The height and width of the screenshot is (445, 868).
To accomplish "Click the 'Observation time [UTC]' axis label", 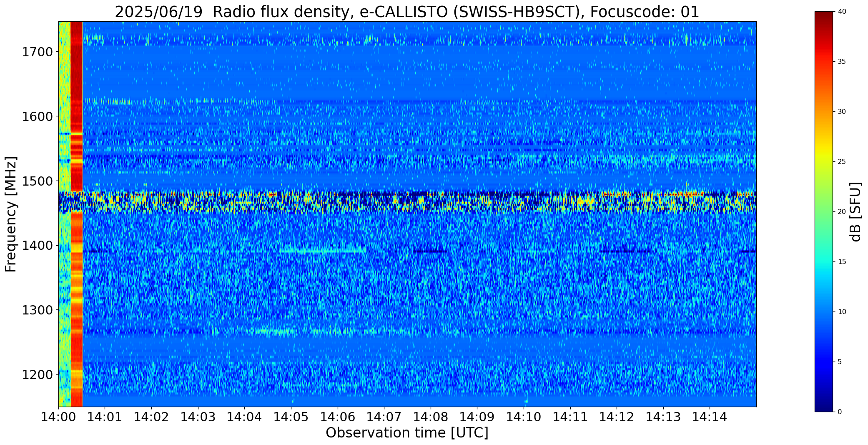I will click(x=407, y=433).
